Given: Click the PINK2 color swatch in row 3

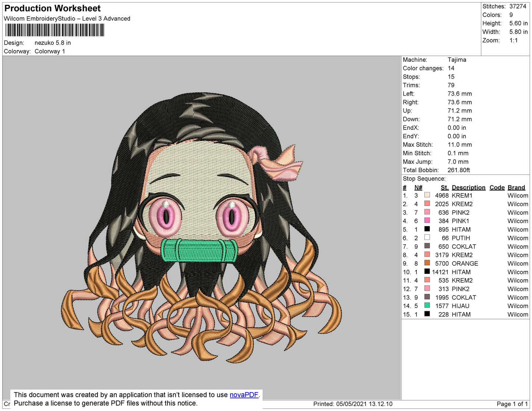Looking at the screenshot, I should point(427,212).
